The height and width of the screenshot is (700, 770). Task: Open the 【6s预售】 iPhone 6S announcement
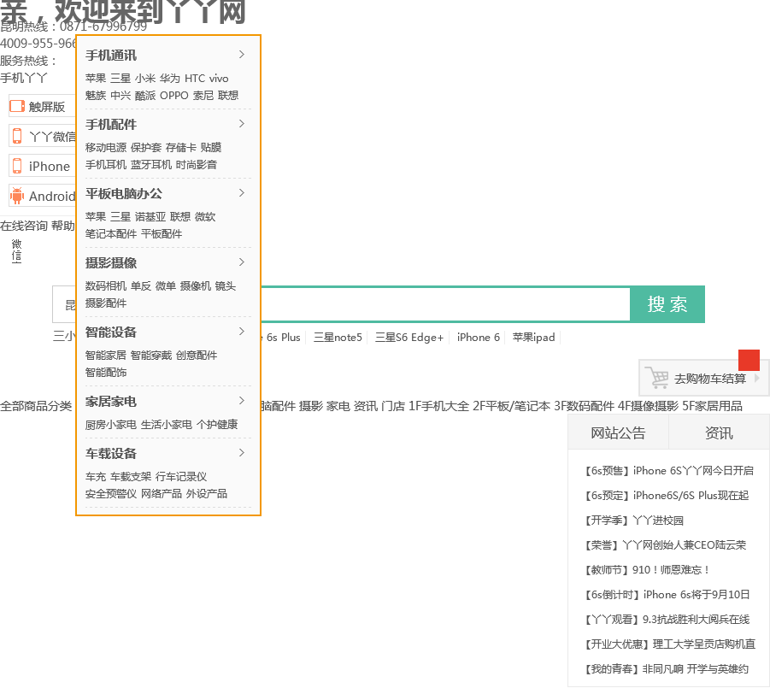tap(667, 471)
